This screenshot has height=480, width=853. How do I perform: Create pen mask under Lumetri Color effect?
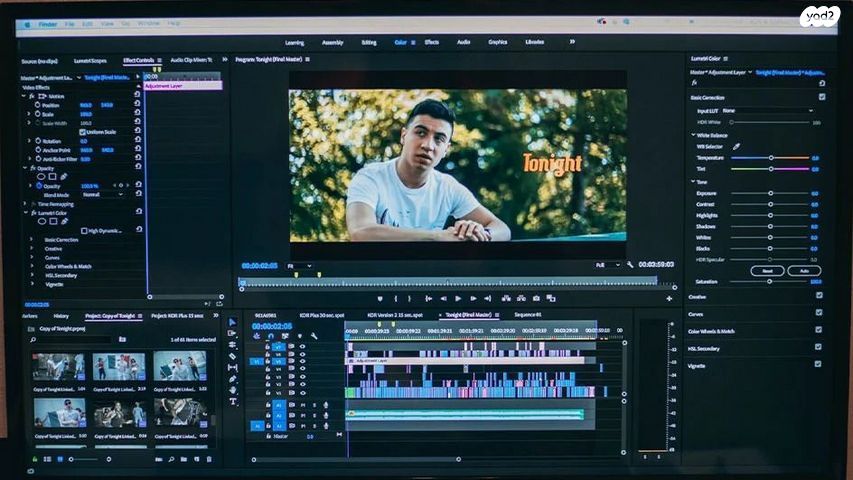(x=64, y=221)
